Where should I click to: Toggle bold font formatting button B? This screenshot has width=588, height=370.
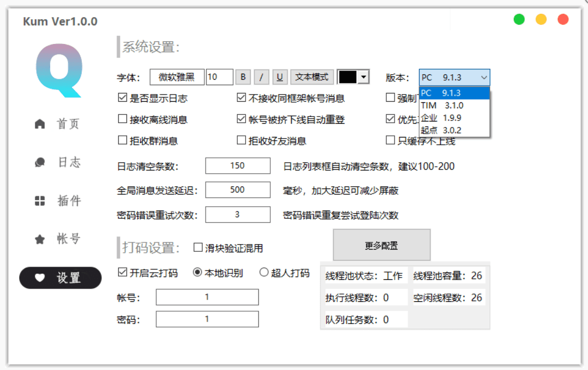pyautogui.click(x=243, y=77)
